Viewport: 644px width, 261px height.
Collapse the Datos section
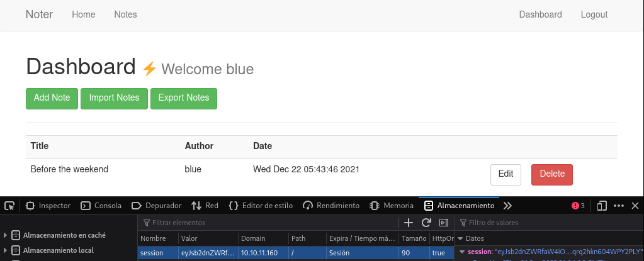pos(460,238)
